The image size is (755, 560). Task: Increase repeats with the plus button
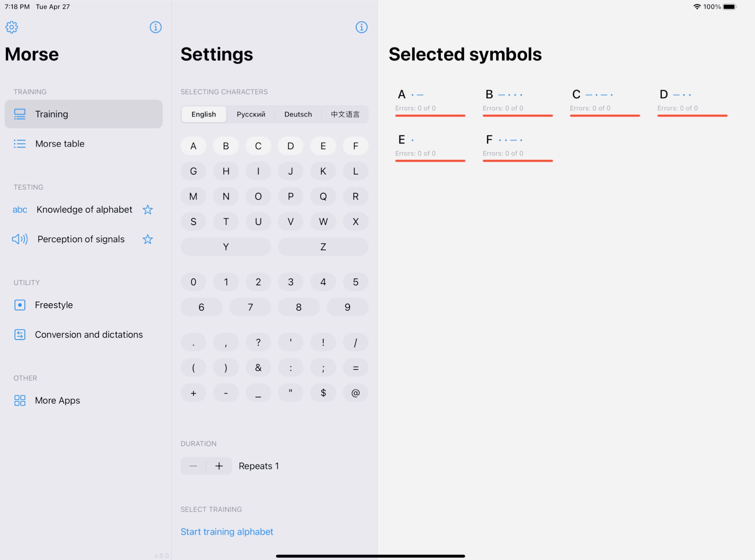219,466
